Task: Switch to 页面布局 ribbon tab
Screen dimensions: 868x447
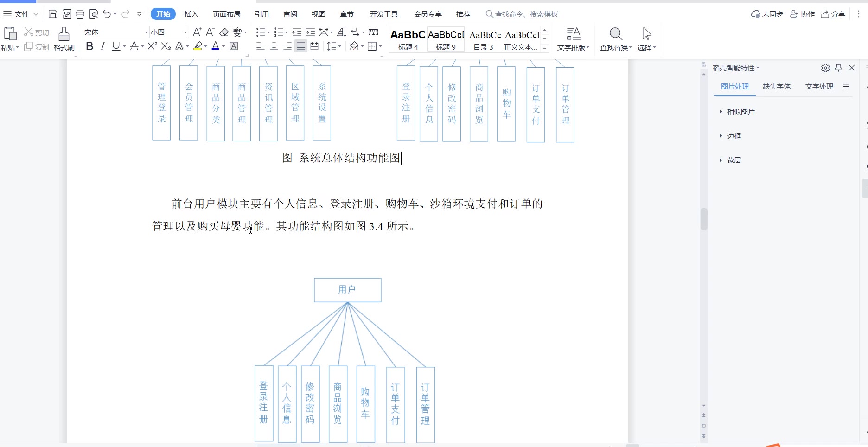Action: pos(226,14)
